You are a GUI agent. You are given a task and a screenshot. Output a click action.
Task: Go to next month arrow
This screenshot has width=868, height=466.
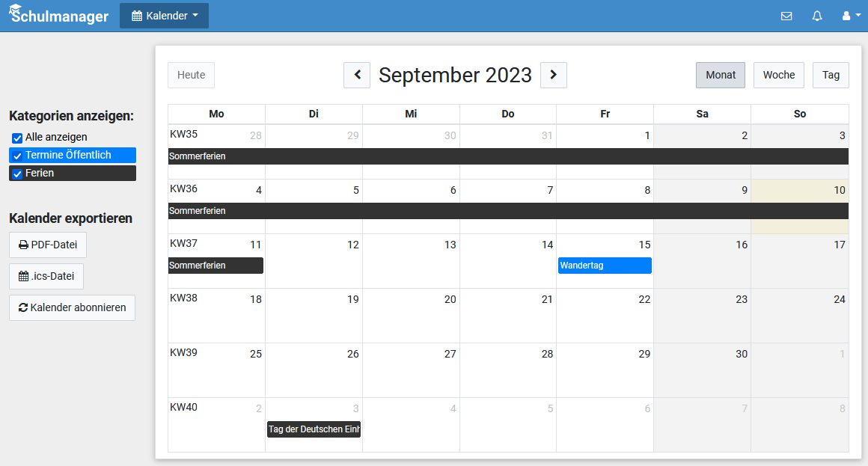coord(554,75)
